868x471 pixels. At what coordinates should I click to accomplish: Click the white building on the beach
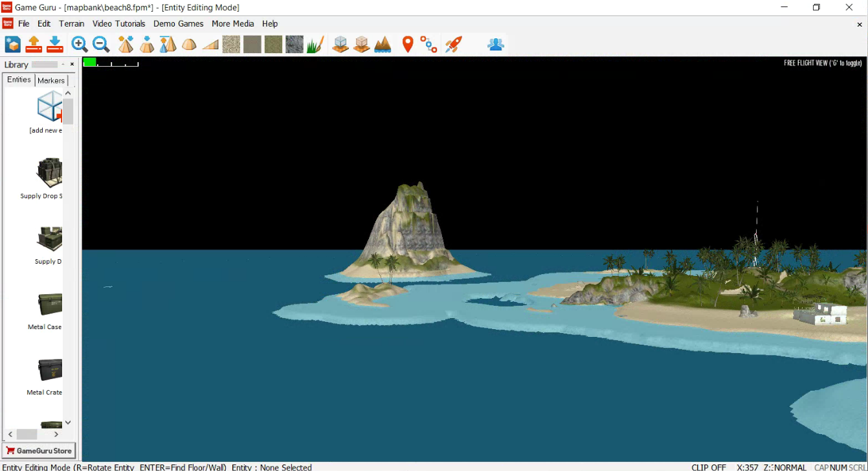tap(821, 314)
